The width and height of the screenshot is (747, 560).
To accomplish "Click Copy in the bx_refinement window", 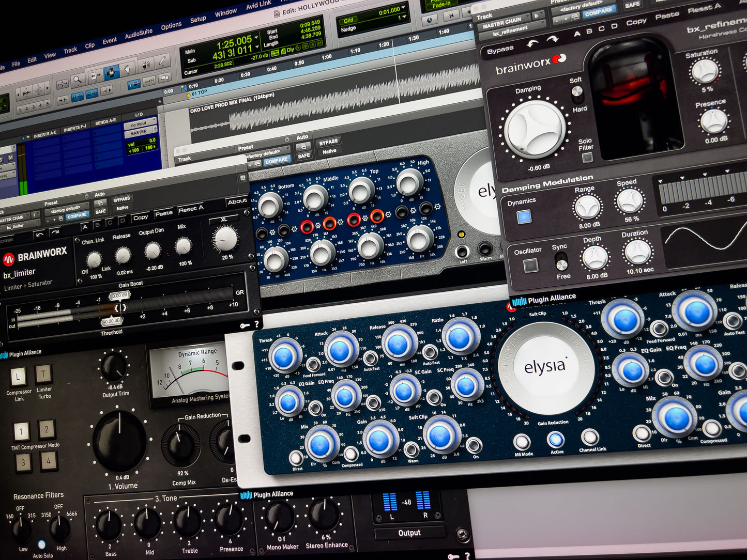I will pyautogui.click(x=636, y=22).
